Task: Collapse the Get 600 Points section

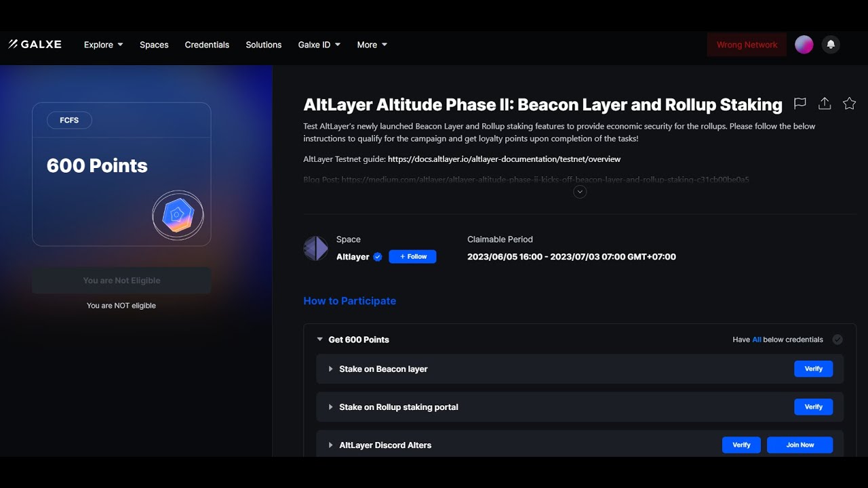Action: tap(320, 340)
